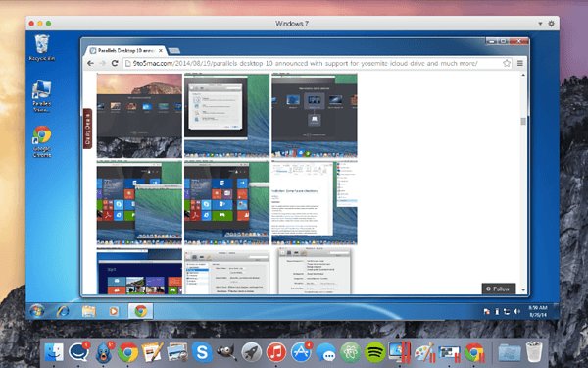Click the Follow button on the page
Screen dimensions: 588x368
[x=499, y=289]
